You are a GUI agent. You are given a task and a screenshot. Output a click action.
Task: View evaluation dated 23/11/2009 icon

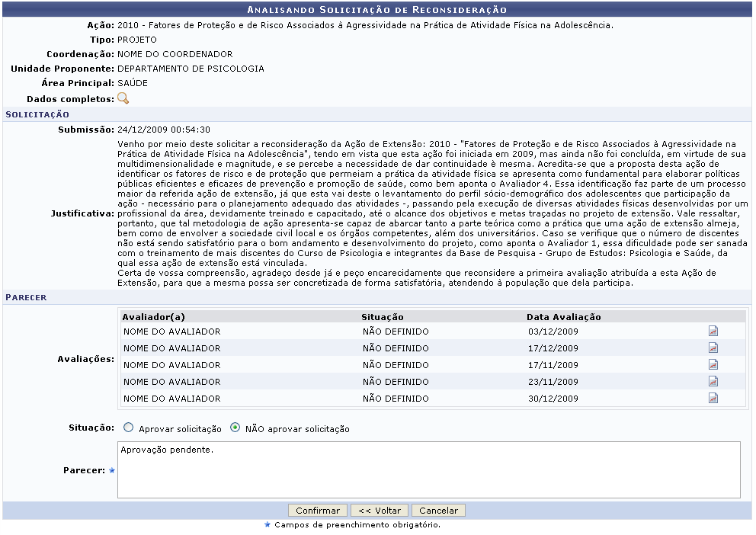point(713,381)
